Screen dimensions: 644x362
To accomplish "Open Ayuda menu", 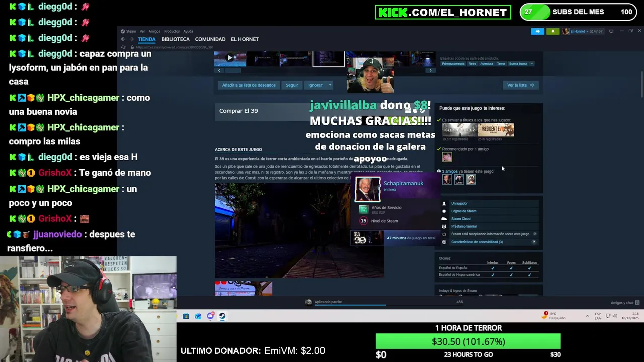I will coord(188,31).
